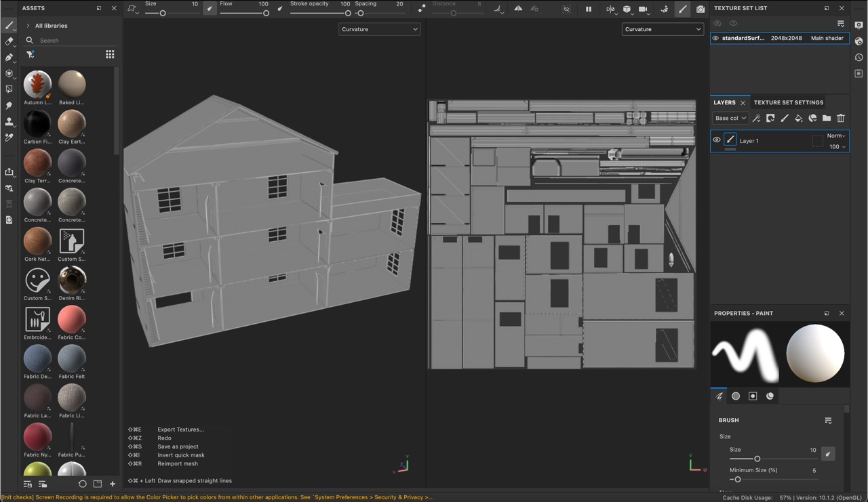This screenshot has width=868, height=502.
Task: Select the Eraser tool
Action: pos(9,42)
